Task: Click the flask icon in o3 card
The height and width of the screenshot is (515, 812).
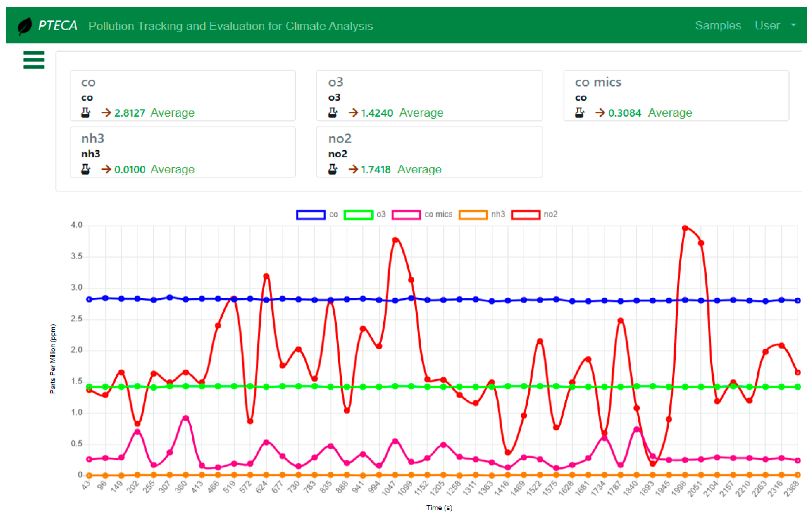Action: click(333, 113)
